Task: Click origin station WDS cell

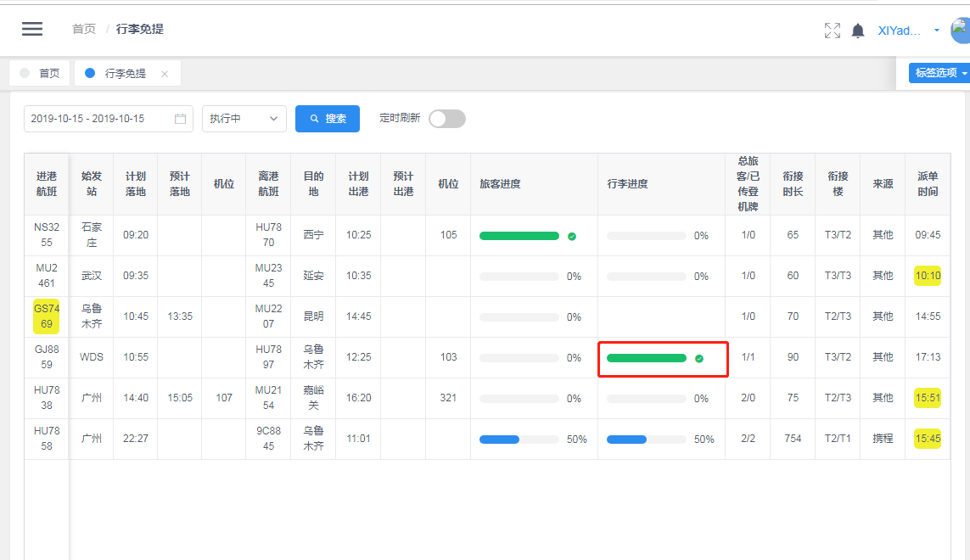Action: click(x=92, y=357)
